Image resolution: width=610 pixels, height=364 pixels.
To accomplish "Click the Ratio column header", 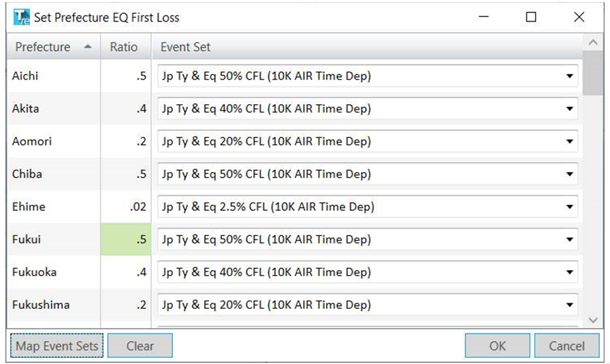I will click(124, 47).
